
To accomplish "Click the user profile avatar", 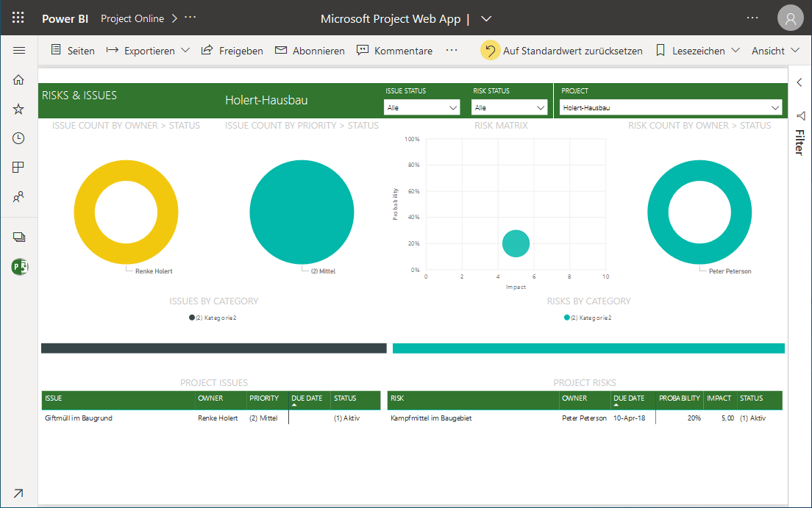I will coord(790,18).
